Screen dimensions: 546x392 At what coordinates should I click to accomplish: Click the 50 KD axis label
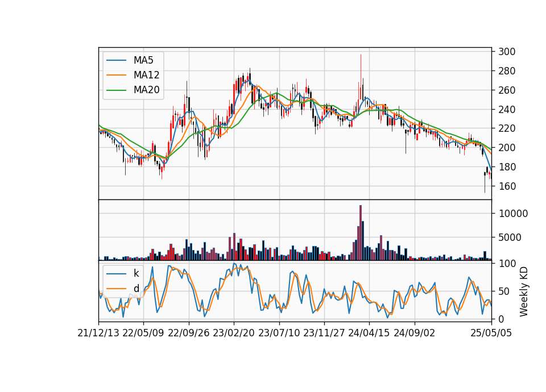pos(504,291)
